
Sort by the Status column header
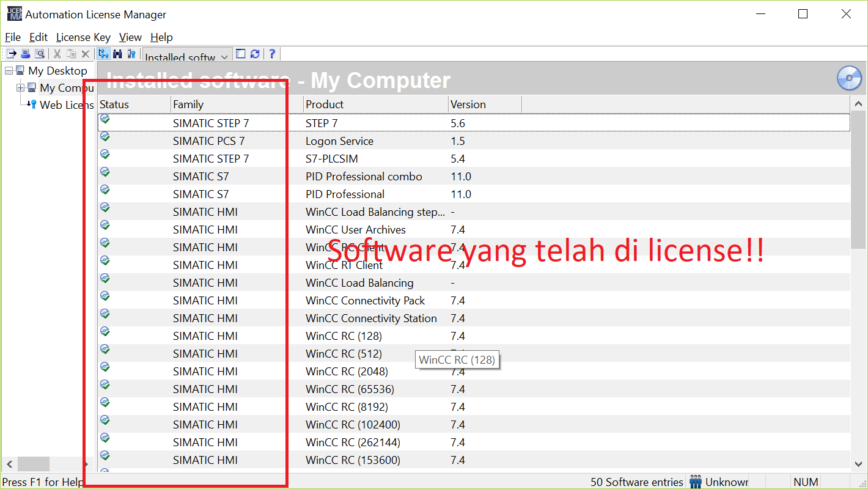[134, 105]
